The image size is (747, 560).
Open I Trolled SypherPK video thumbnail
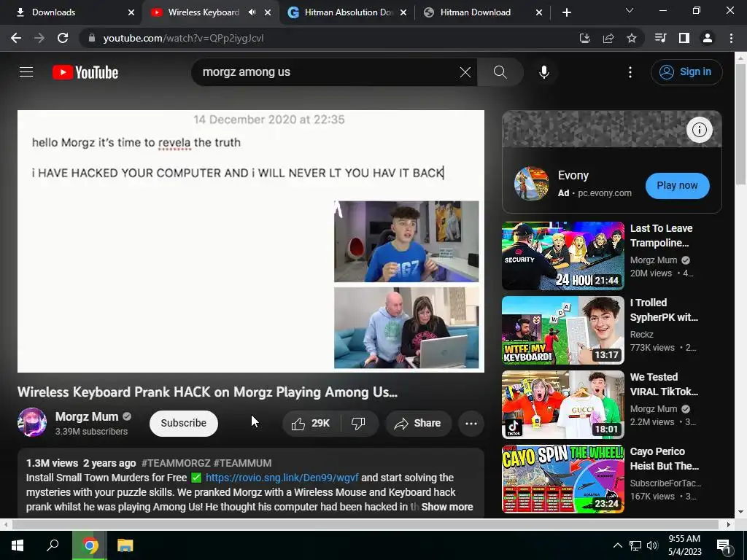pos(562,330)
